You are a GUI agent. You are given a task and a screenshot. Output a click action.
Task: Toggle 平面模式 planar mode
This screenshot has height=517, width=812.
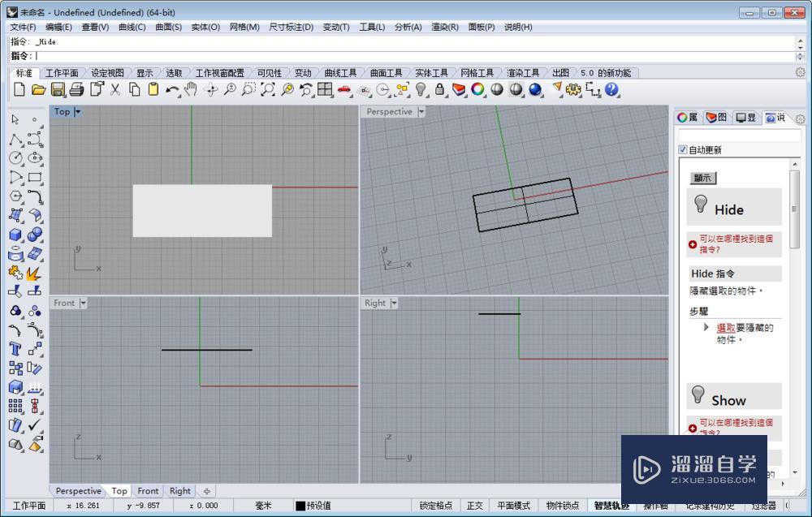(514, 506)
